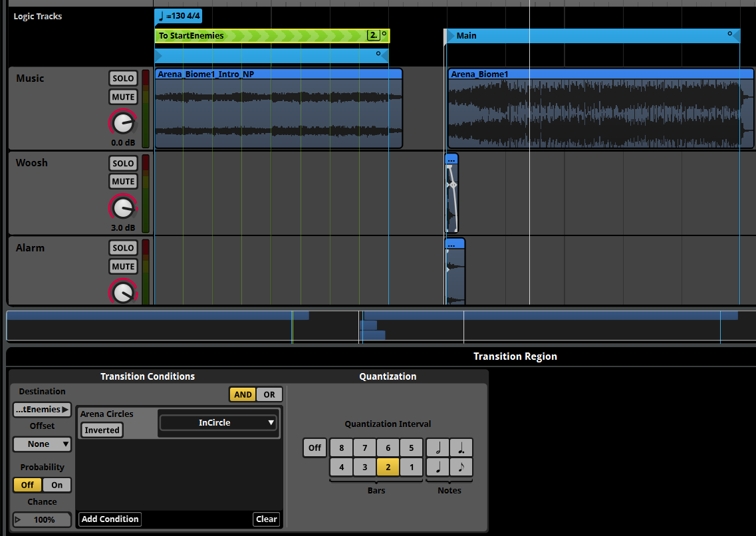This screenshot has width=756, height=536.
Task: Toggle the Inverted condition button
Action: (x=102, y=430)
